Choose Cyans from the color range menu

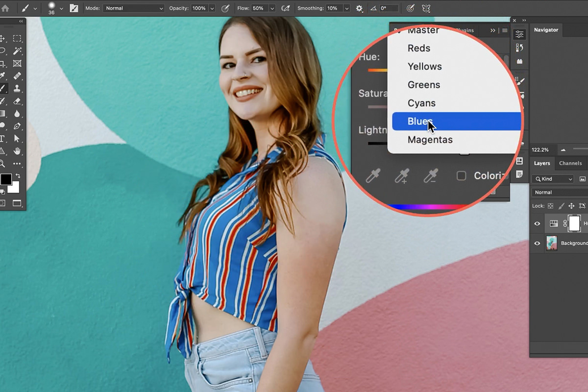[x=422, y=103]
